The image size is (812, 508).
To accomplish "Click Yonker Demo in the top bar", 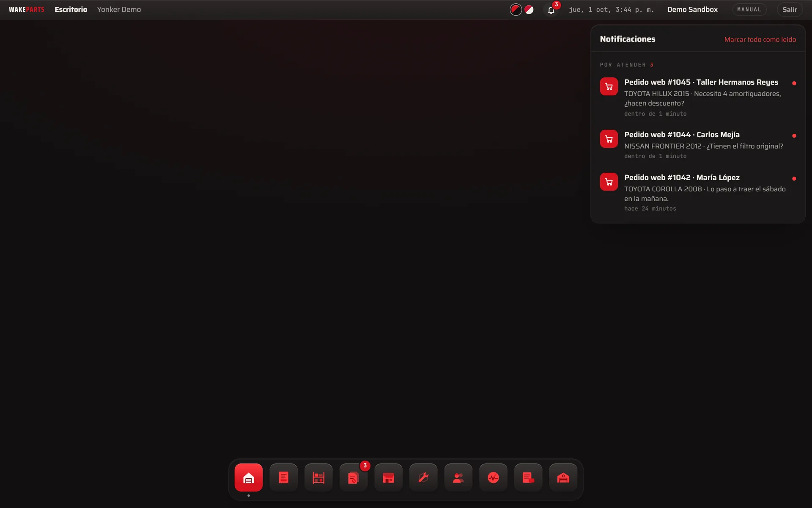I will click(119, 9).
